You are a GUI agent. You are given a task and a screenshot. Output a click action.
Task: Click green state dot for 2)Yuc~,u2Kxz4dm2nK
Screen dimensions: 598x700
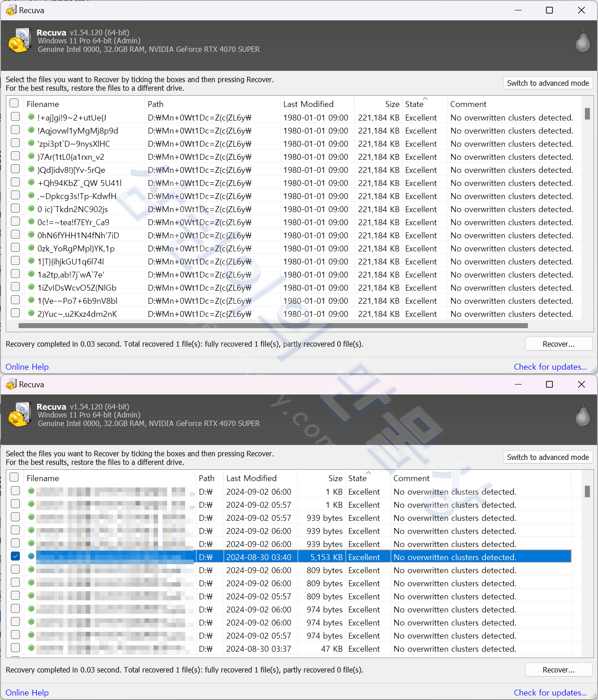pos(31,313)
